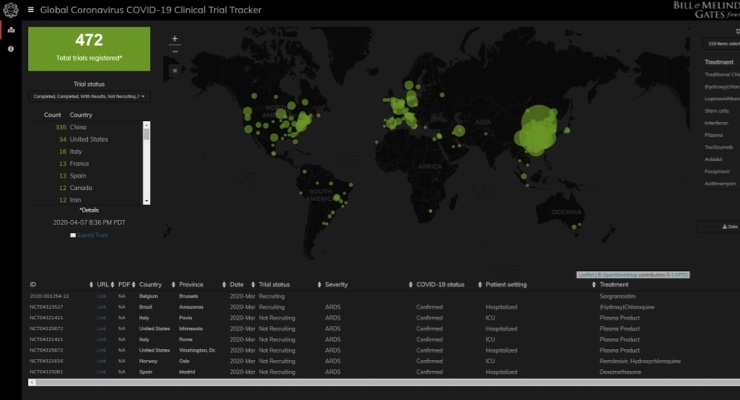The width and height of the screenshot is (740, 400).
Task: Open the Link for trial NCT04323527
Action: point(101,307)
